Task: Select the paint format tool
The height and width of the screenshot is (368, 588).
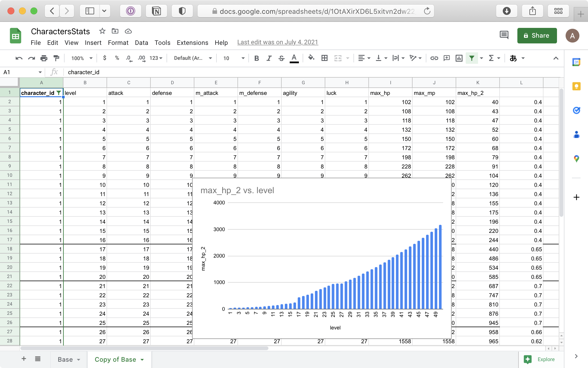Action: coord(56,58)
